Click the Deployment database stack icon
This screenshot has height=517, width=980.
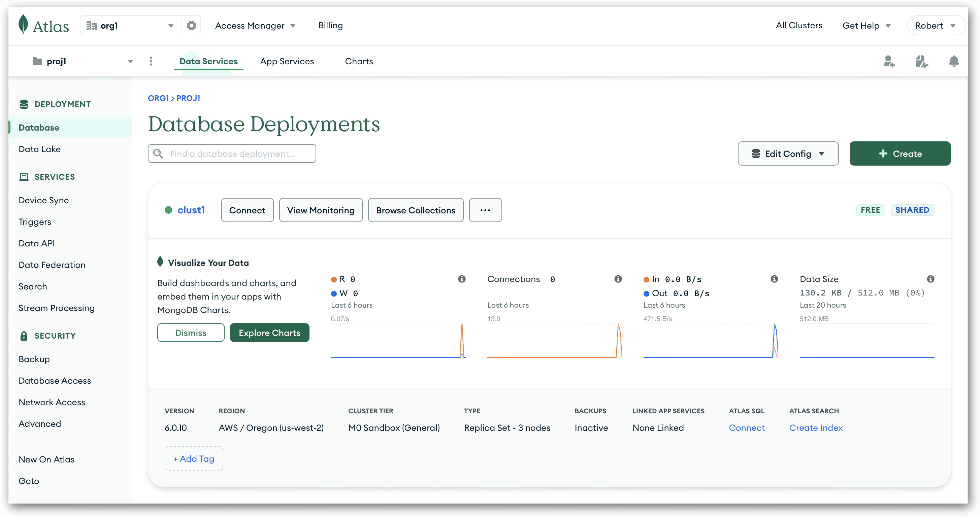24,104
